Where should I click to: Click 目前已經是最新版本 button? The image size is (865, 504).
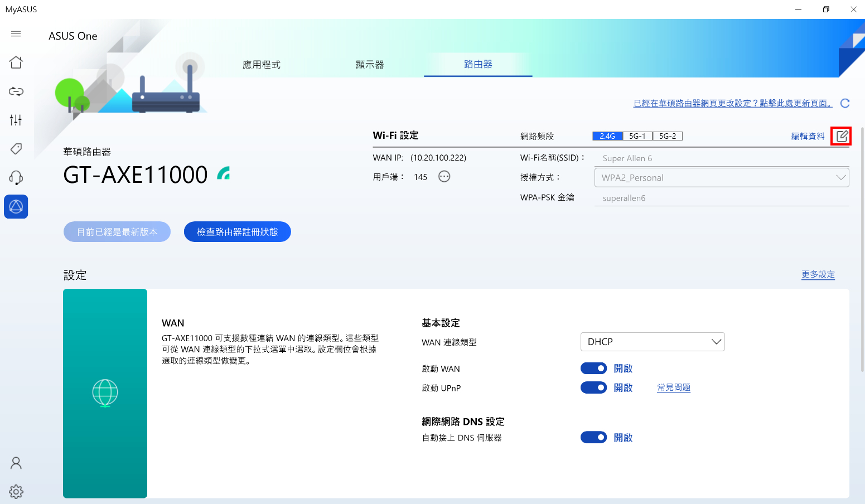point(117,232)
